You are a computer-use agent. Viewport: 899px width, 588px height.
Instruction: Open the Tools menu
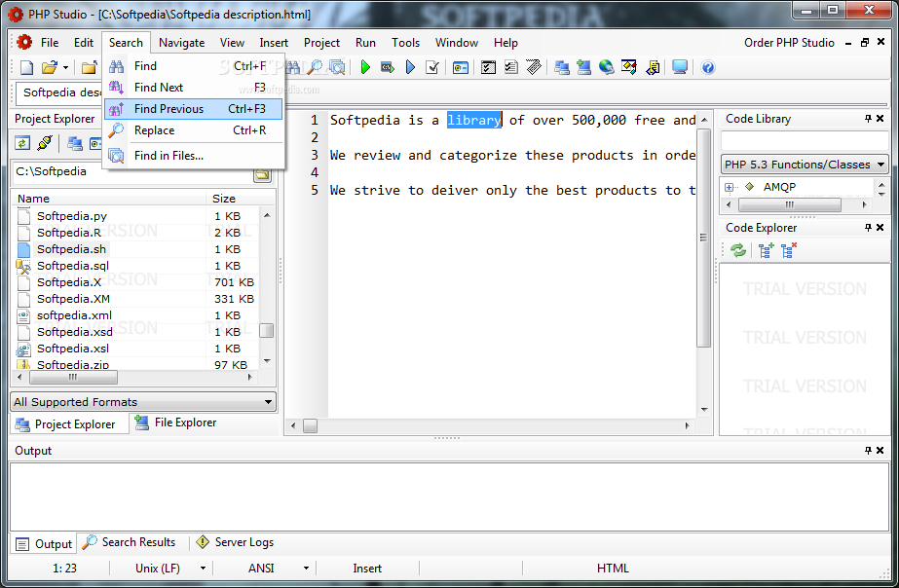[405, 43]
